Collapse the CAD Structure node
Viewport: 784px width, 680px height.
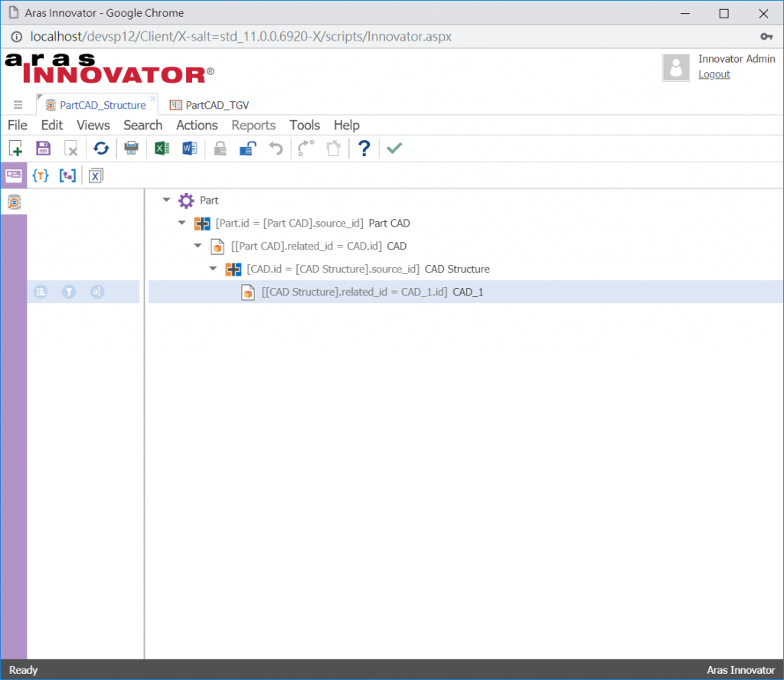pyautogui.click(x=213, y=269)
